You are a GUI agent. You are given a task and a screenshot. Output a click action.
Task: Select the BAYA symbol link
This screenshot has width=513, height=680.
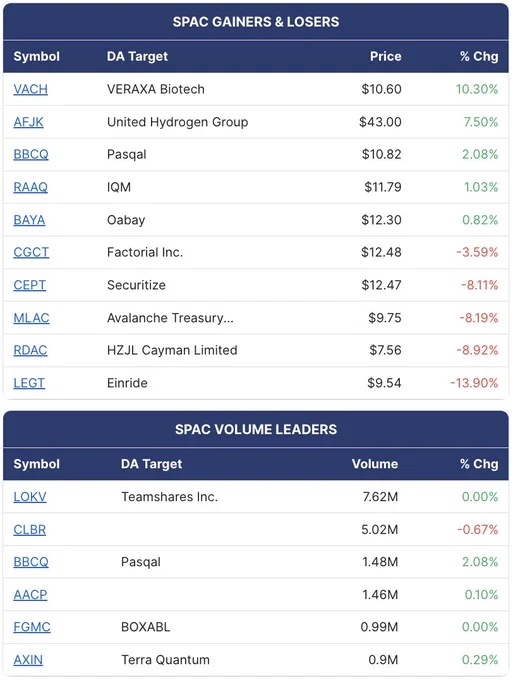click(29, 220)
